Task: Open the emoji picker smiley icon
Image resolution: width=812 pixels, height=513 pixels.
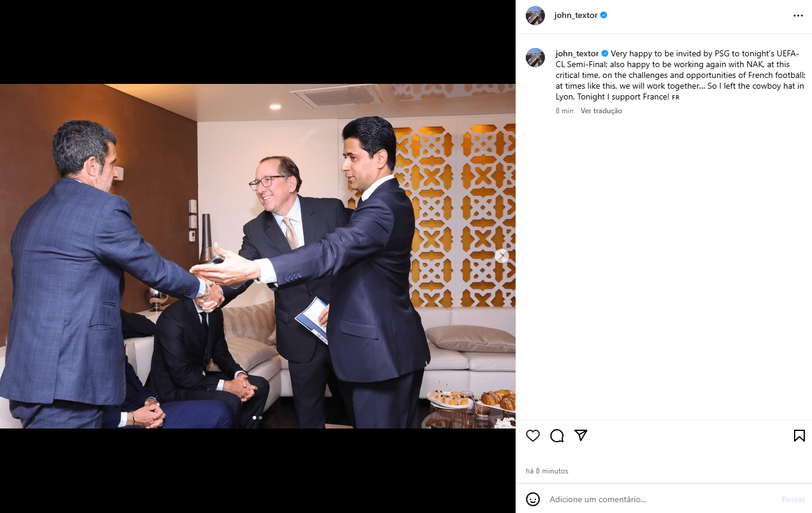Action: 533,499
